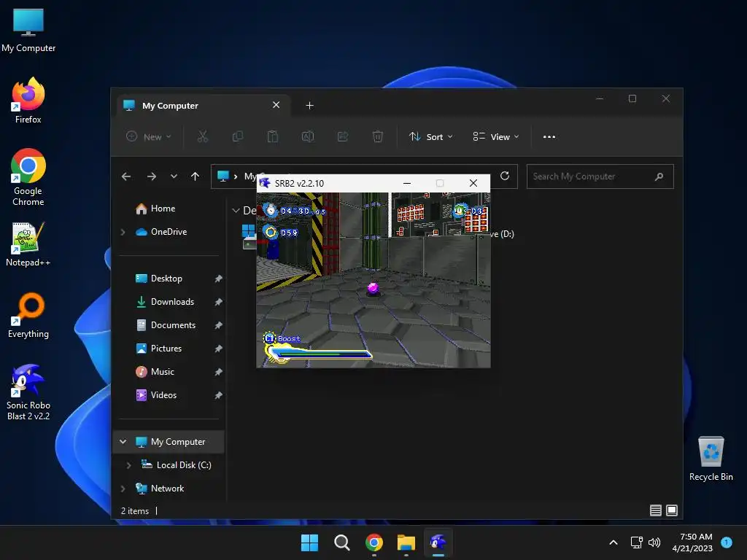The width and height of the screenshot is (747, 560).
Task: Click the Copy icon in Explorer toolbar
Action: (237, 136)
